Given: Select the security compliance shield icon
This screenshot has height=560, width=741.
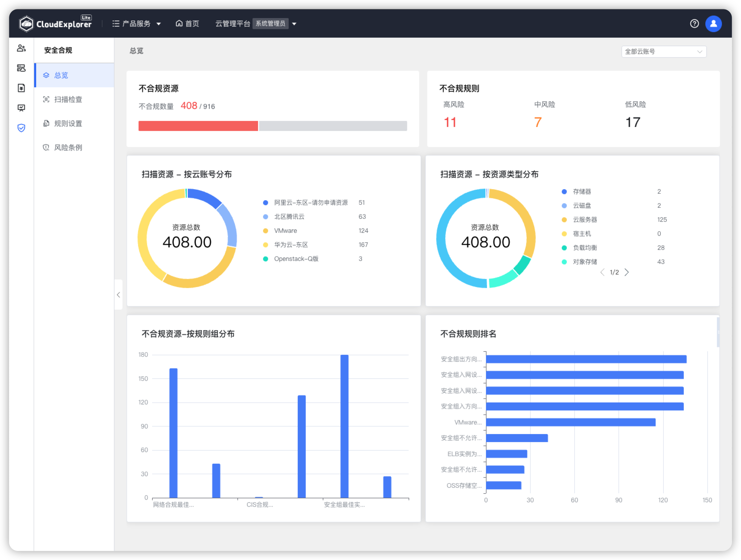Looking at the screenshot, I should tap(21, 128).
